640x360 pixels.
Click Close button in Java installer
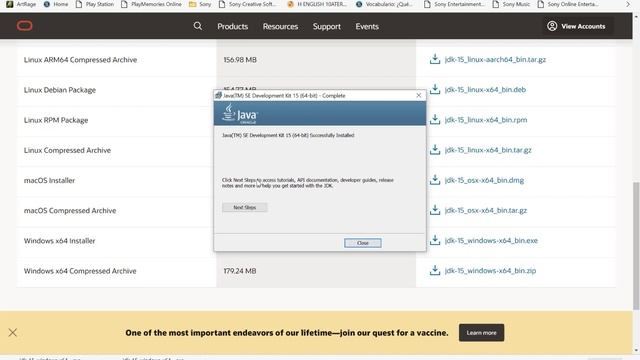pyautogui.click(x=362, y=243)
